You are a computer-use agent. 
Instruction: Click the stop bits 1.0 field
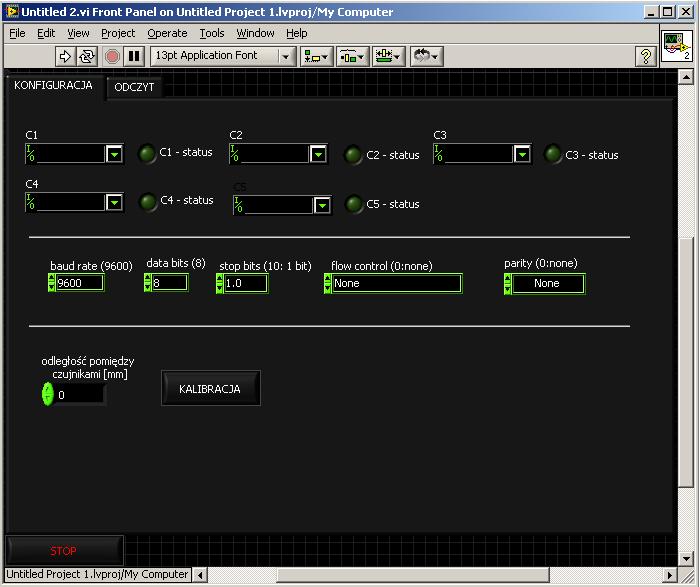click(x=246, y=283)
